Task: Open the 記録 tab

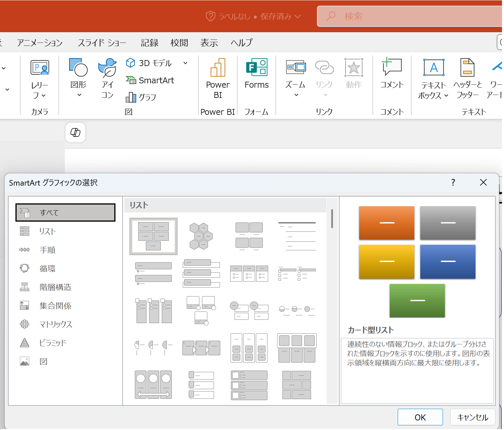Action: click(x=150, y=43)
